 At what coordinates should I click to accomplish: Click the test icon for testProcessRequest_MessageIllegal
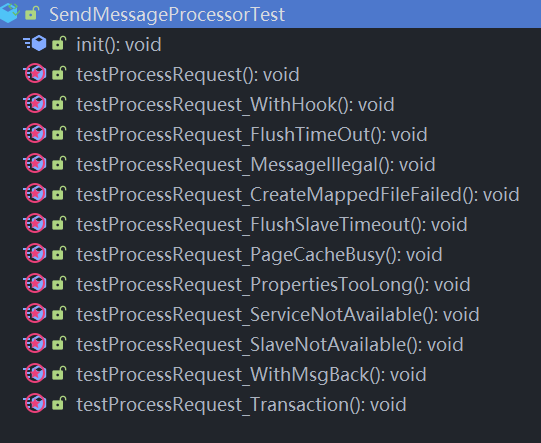click(35, 163)
